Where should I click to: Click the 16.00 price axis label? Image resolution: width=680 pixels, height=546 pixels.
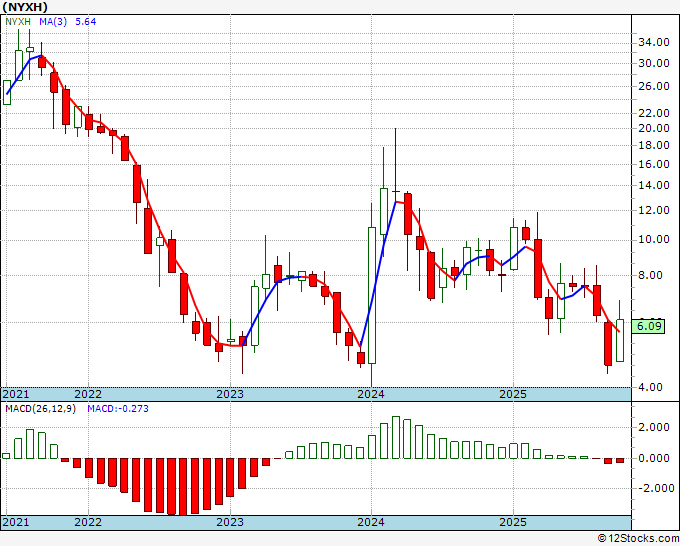point(654,164)
